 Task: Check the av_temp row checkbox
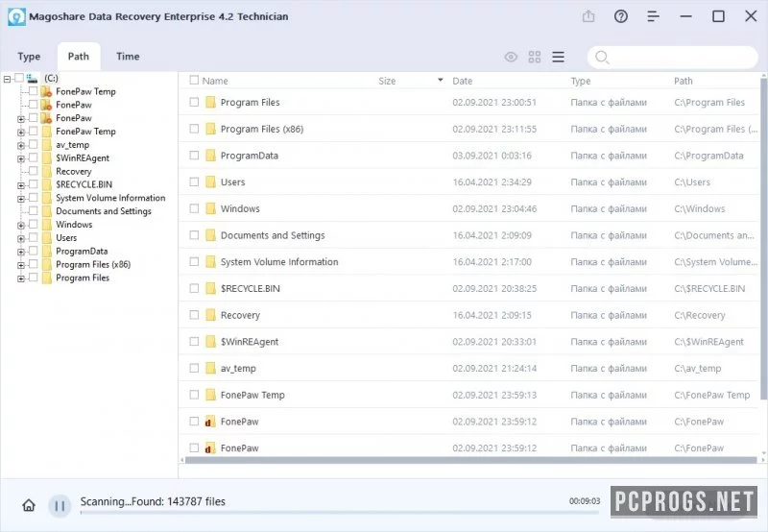coord(194,368)
